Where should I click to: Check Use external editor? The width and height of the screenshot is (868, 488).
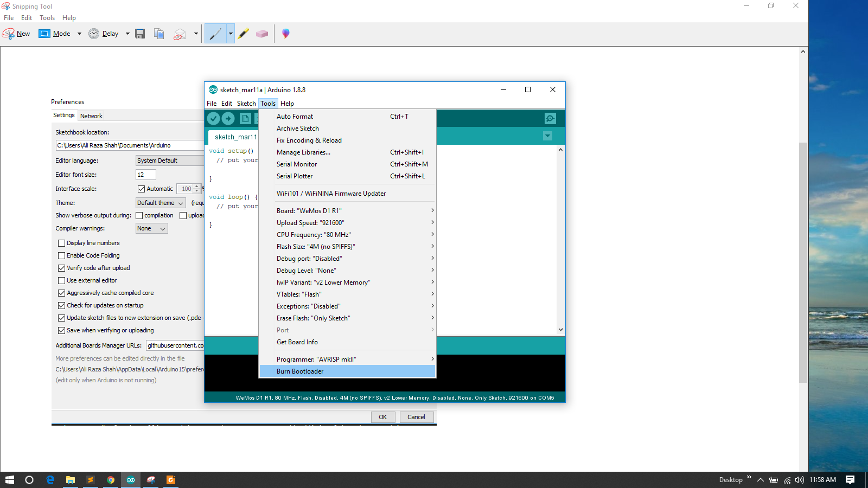(x=61, y=281)
